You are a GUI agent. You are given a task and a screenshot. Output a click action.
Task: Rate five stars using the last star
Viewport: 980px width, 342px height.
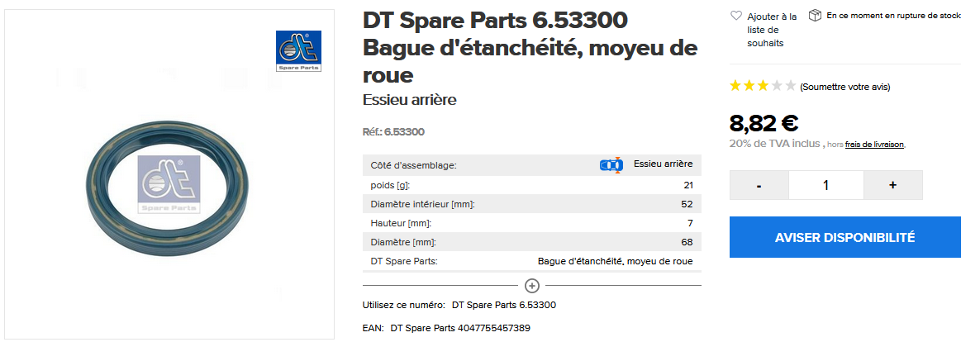point(791,86)
